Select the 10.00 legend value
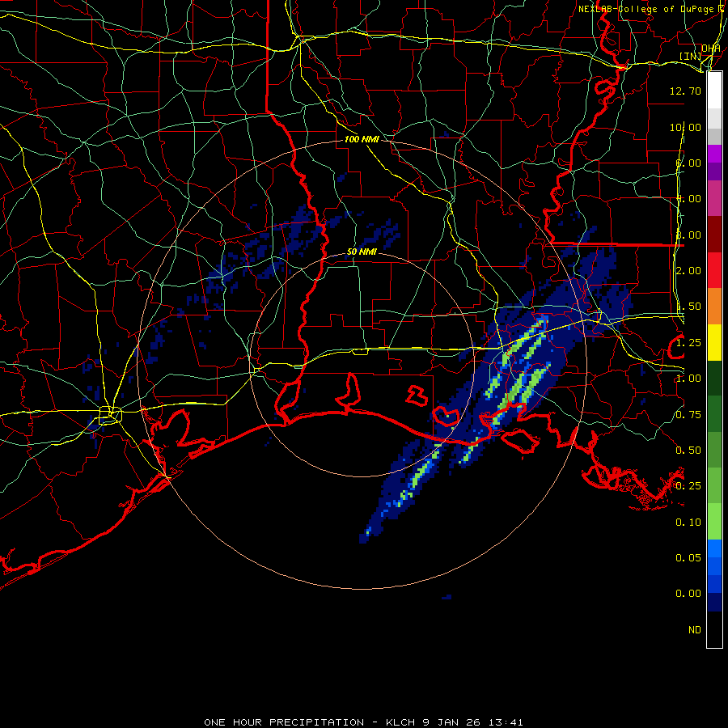Screen dimensions: 728x728 tap(685, 127)
